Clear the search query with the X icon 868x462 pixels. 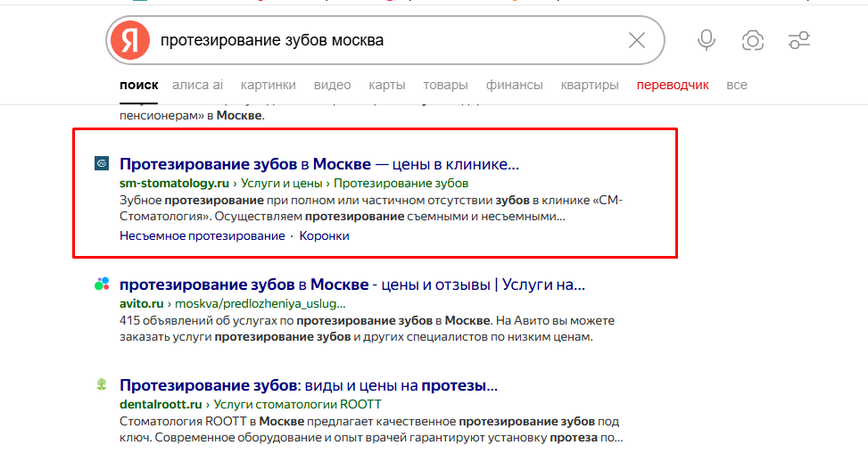637,40
